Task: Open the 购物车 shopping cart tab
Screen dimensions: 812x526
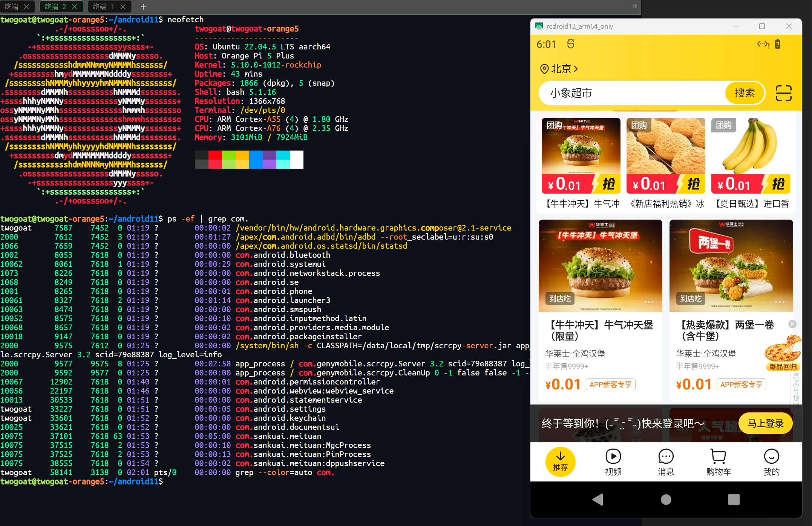Action: tap(719, 462)
